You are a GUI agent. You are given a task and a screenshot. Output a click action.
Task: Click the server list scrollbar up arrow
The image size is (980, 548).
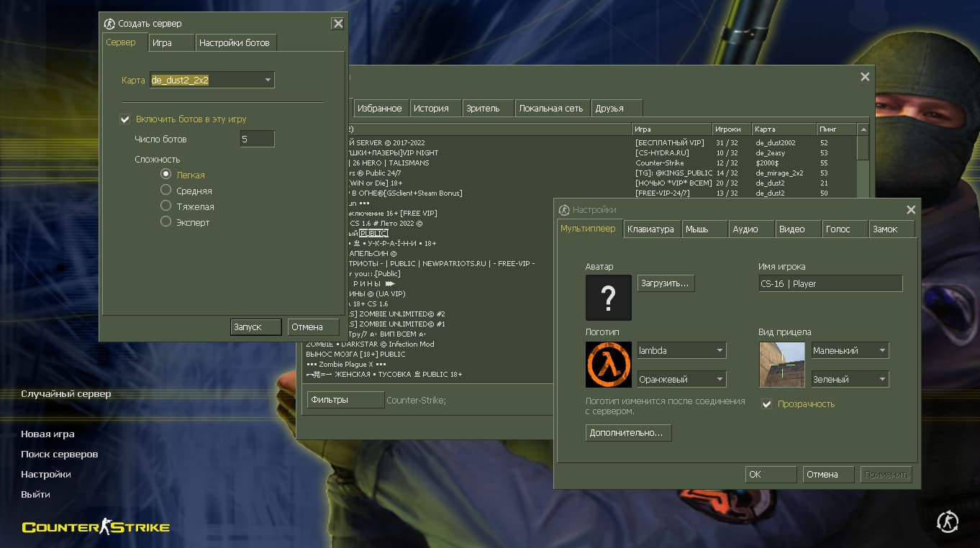pos(863,129)
